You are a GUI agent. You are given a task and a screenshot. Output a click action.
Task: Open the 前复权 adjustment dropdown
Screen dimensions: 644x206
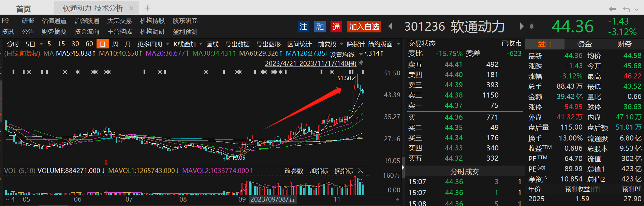click(x=341, y=44)
